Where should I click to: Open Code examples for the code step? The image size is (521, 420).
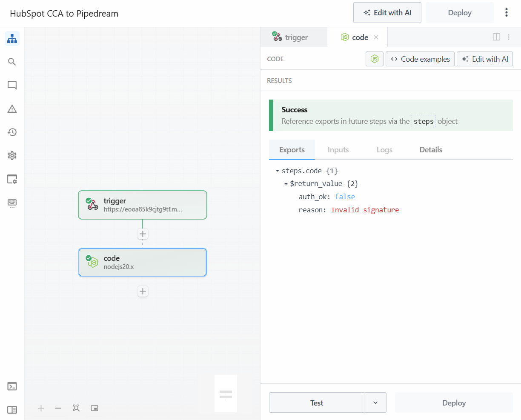(420, 59)
